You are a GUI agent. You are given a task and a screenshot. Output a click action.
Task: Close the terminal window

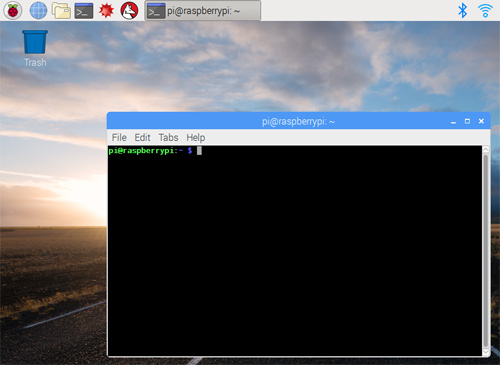(481, 121)
